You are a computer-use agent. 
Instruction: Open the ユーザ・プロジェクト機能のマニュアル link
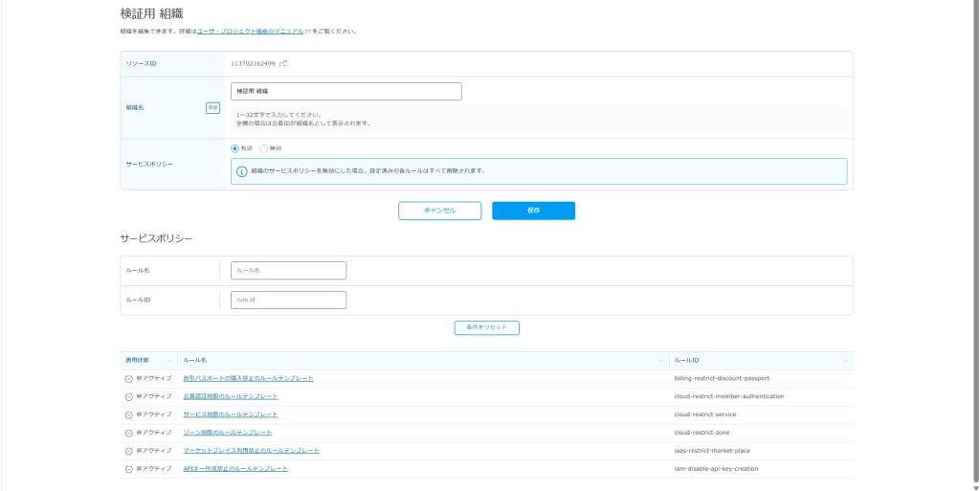click(x=251, y=31)
